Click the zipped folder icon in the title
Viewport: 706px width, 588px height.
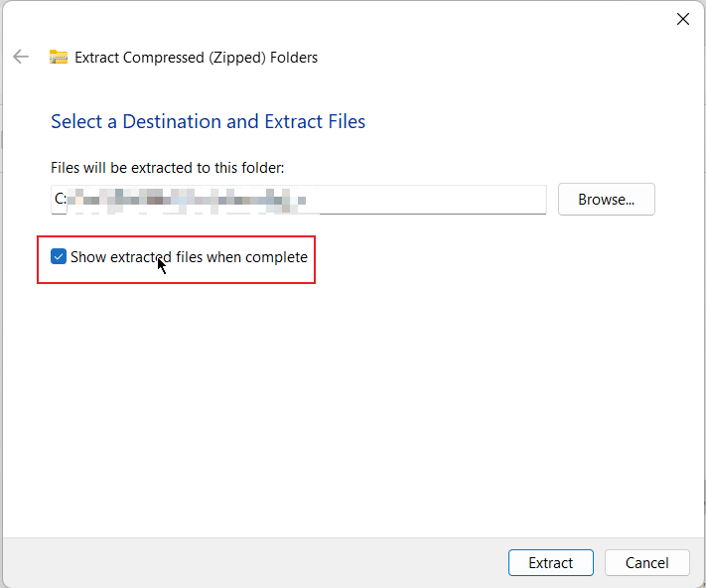pyautogui.click(x=59, y=58)
